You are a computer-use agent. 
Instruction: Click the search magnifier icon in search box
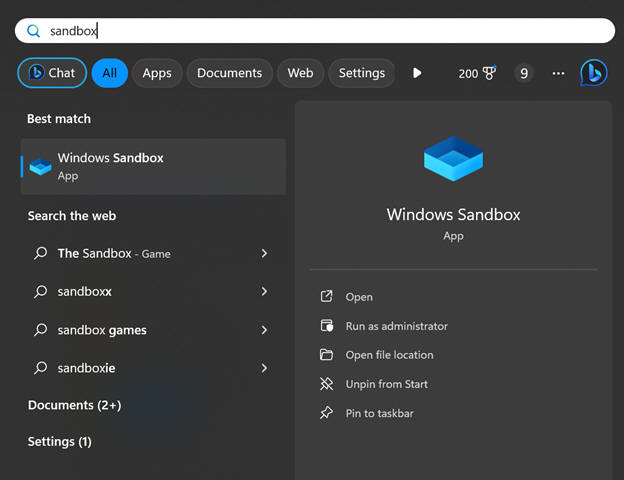33,31
